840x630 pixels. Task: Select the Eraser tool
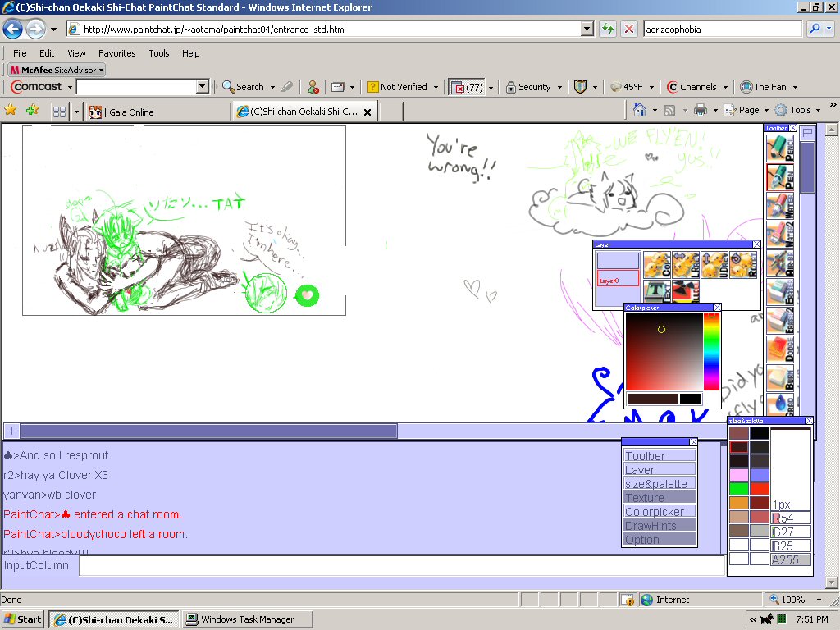pyautogui.click(x=780, y=293)
